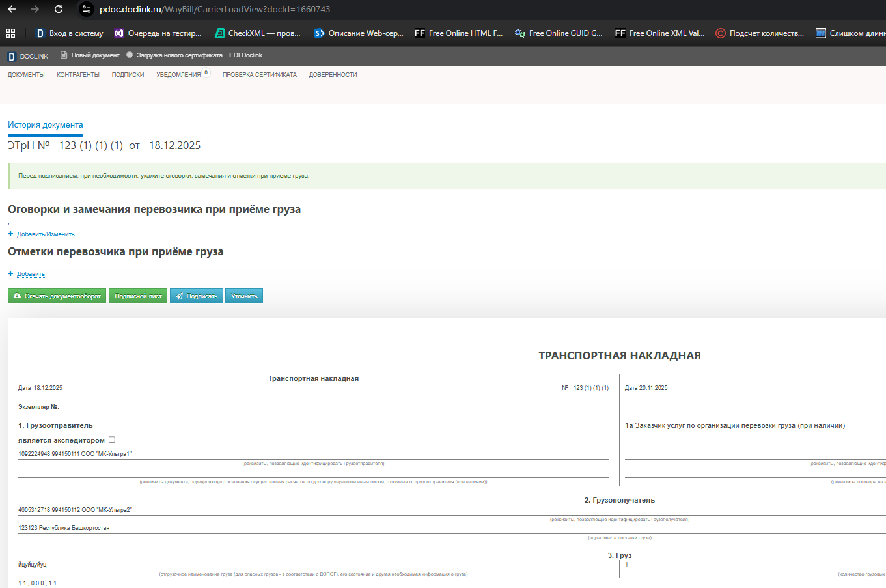Open the EDI.Doclink link

(245, 55)
